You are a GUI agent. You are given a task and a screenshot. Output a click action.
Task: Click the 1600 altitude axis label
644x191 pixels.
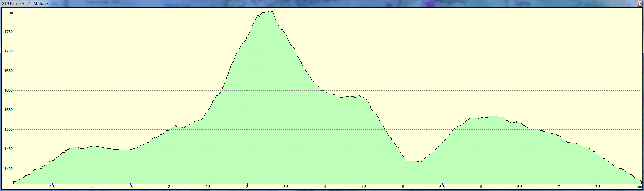(x=9, y=91)
